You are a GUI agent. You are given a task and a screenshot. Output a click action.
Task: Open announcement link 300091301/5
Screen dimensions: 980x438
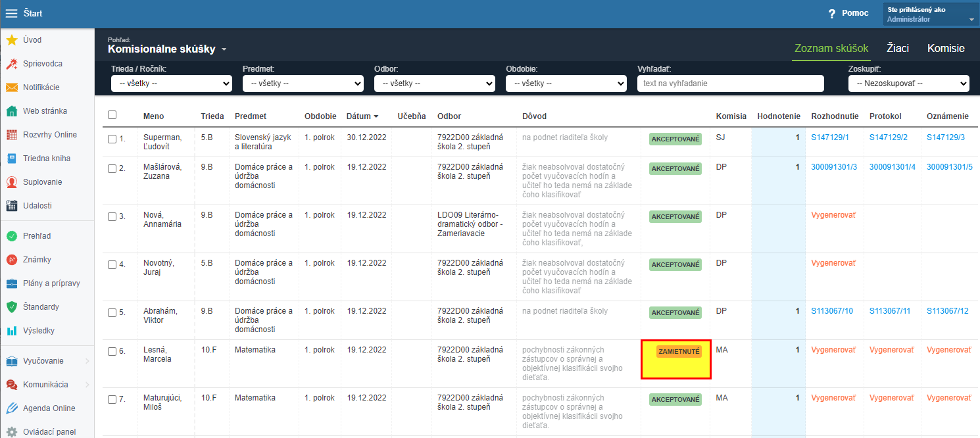950,167
